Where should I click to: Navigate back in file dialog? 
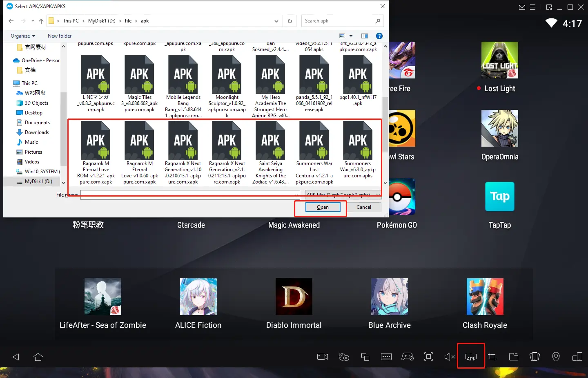point(11,21)
